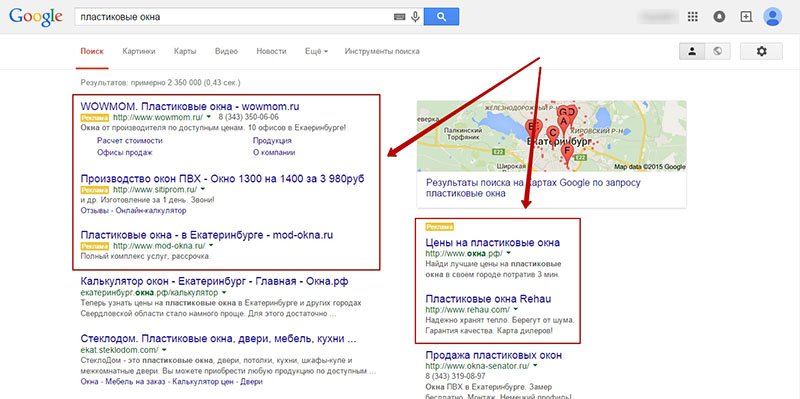The image size is (800, 399).
Task: Switch to the Картинки tab
Action: click(x=139, y=51)
